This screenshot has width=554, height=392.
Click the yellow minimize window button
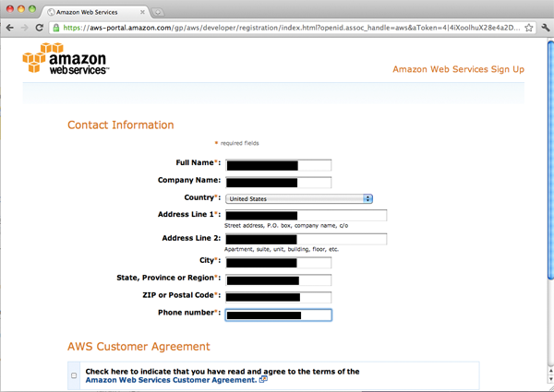21,9
